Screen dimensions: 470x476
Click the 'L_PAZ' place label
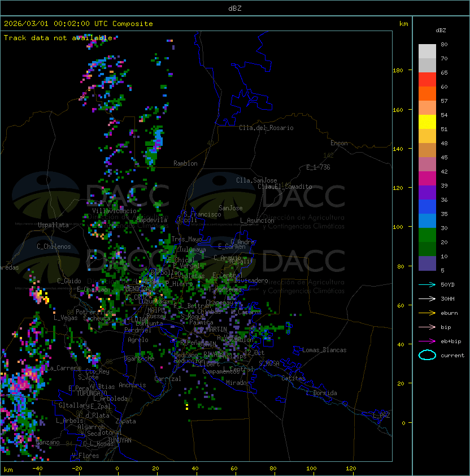[x=381, y=416]
